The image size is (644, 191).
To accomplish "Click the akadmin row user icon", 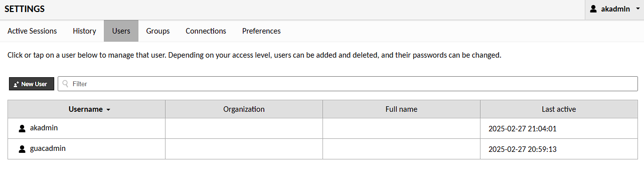I will [x=22, y=129].
